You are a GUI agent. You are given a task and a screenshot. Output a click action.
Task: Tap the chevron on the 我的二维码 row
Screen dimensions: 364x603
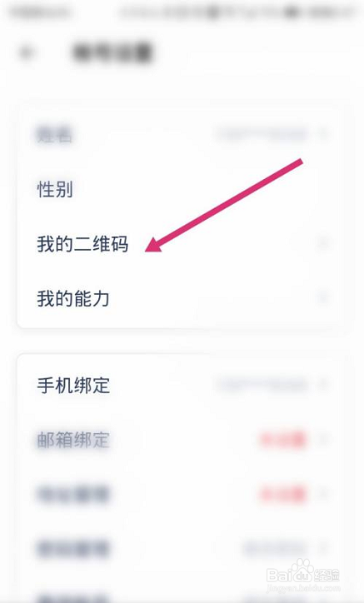tap(323, 243)
